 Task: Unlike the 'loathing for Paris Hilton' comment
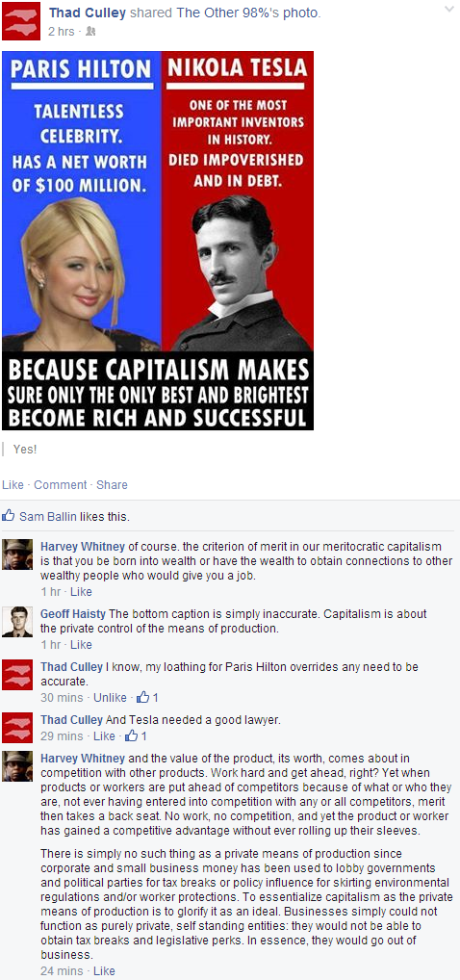coord(110,698)
